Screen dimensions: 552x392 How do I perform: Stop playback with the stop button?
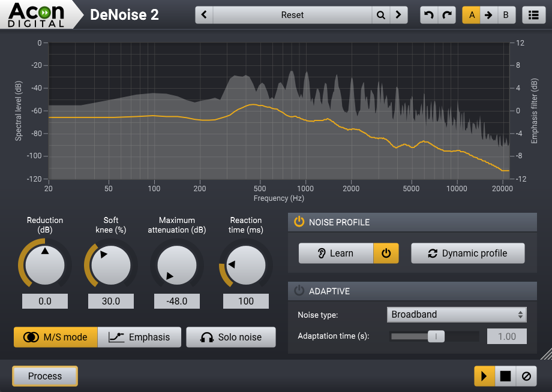[505, 376]
